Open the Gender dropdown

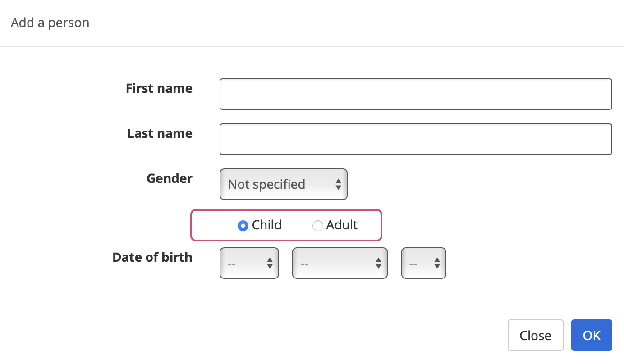pyautogui.click(x=283, y=184)
